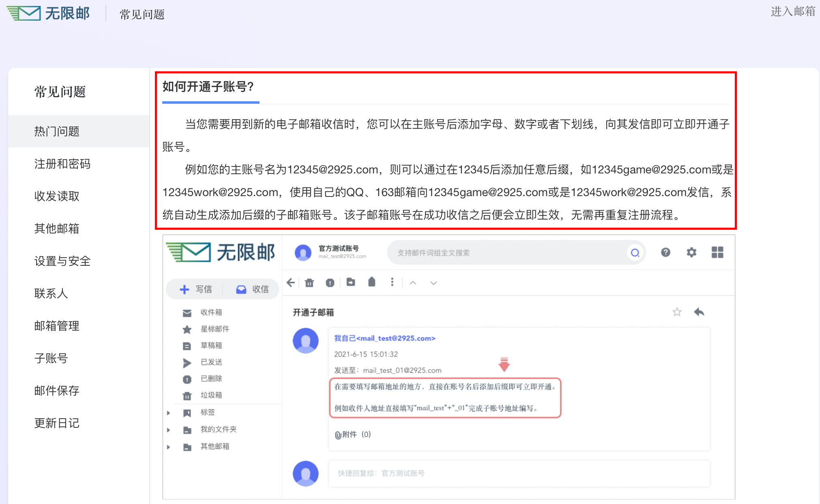This screenshot has width=820, height=504.
Task: Click the reply arrow icon
Action: [x=699, y=312]
